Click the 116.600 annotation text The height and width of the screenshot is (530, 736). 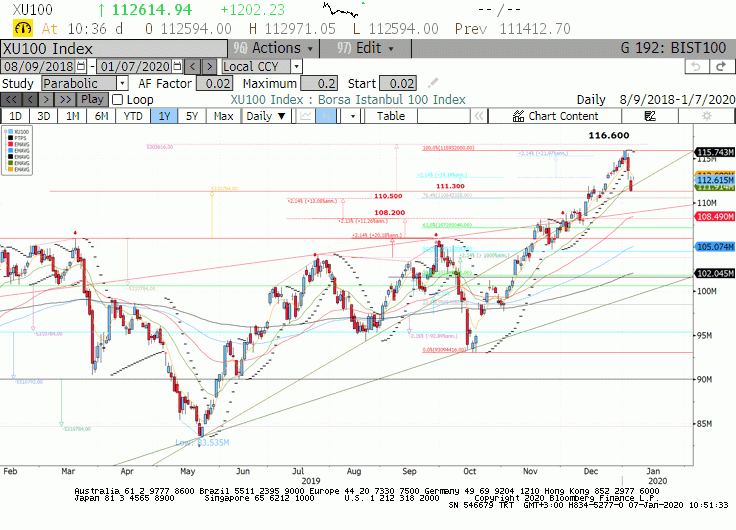click(609, 136)
